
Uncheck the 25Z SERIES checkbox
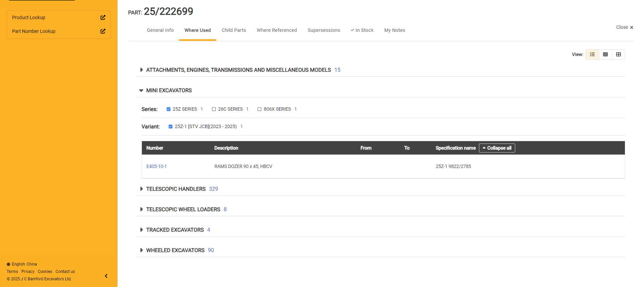(x=169, y=109)
